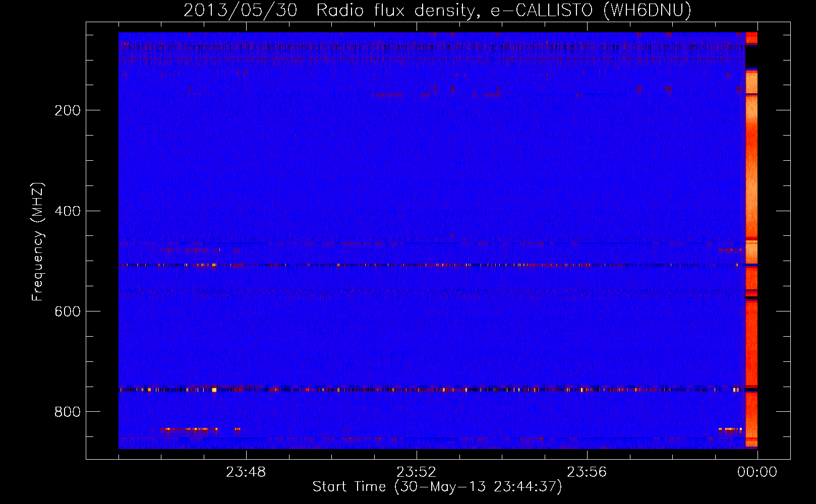
Task: Click the horizontal interference line near 510 MHz
Action: point(432,265)
